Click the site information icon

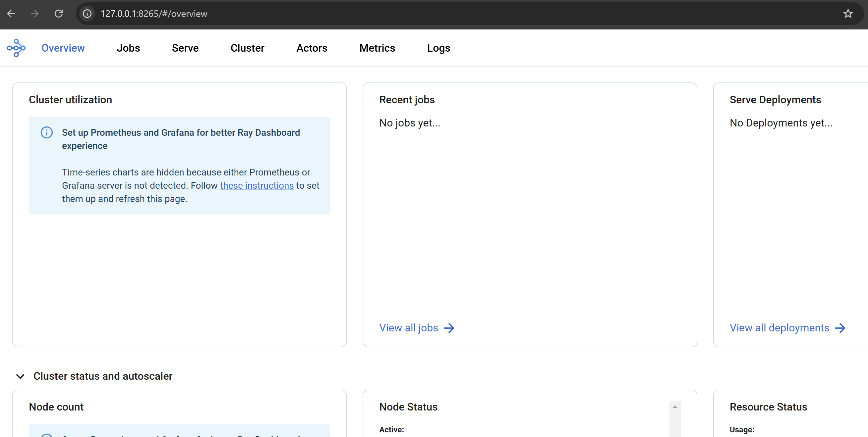point(87,14)
